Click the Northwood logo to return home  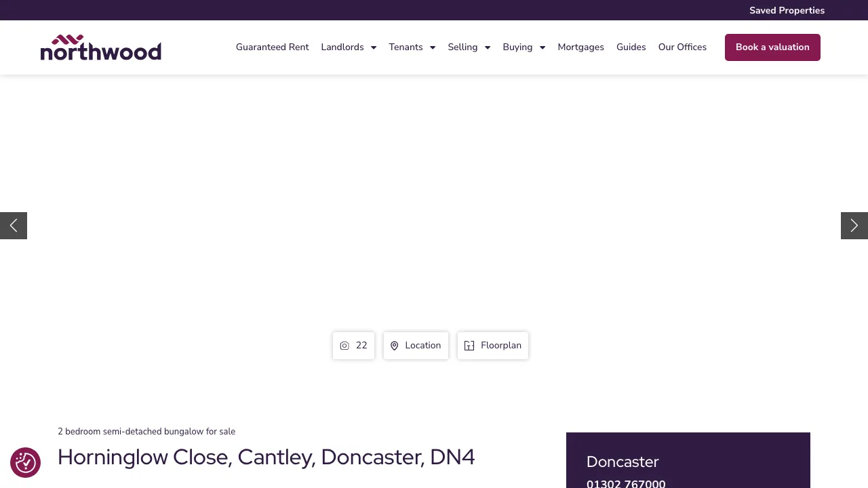coord(100,47)
